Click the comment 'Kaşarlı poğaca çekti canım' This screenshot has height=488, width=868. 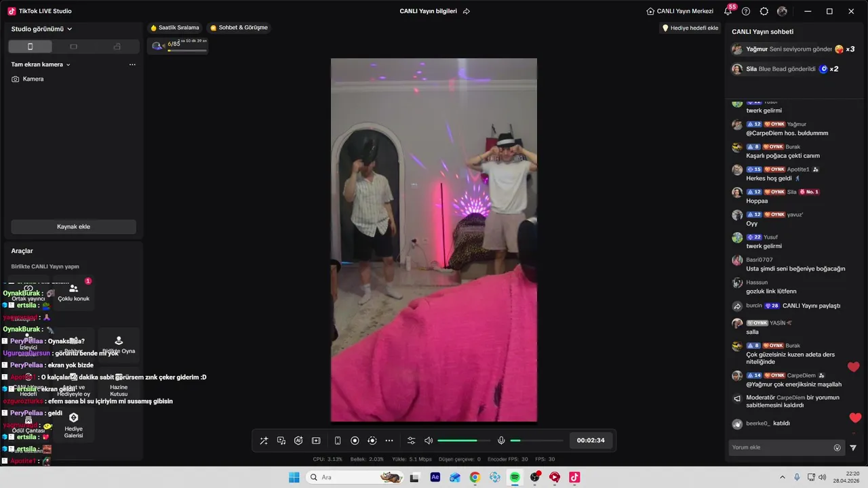[x=783, y=156]
